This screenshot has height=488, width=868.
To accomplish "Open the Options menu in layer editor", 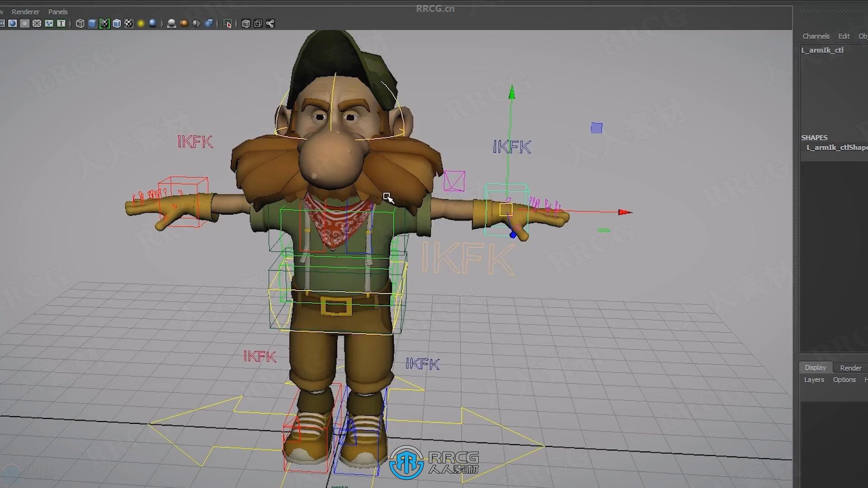I will (844, 380).
